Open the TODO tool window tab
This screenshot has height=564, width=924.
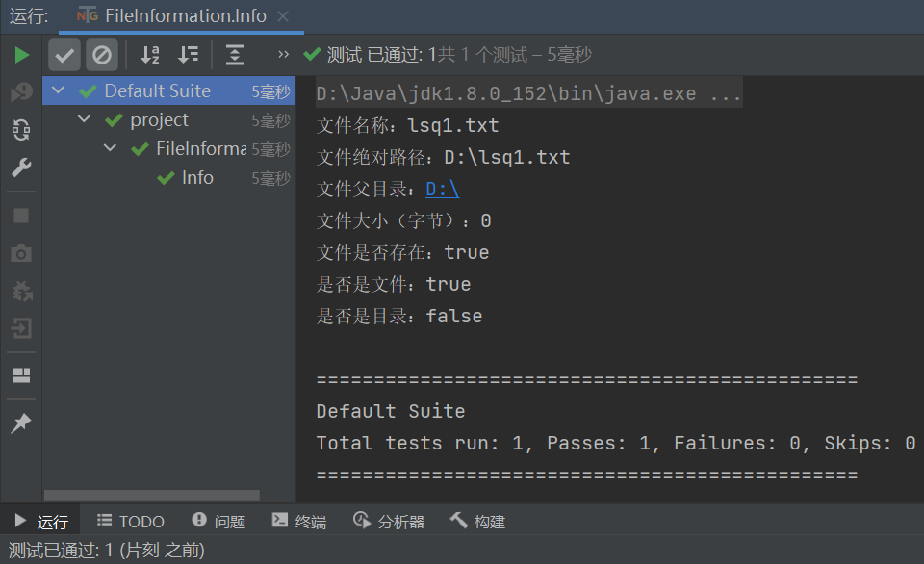[131, 522]
